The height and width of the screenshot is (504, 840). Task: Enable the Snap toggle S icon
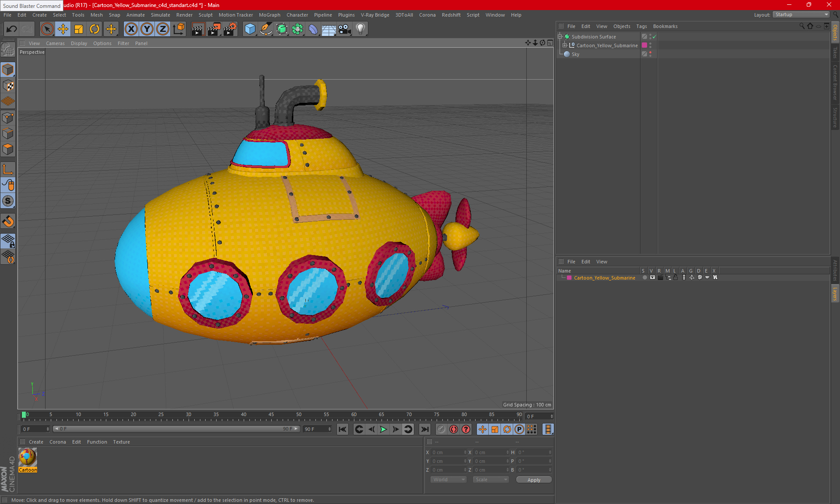click(x=8, y=201)
